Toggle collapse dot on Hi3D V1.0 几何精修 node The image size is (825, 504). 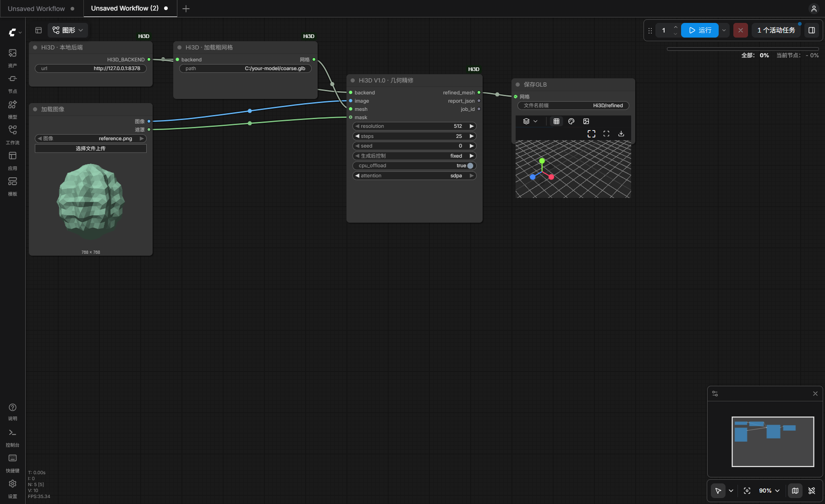(352, 81)
